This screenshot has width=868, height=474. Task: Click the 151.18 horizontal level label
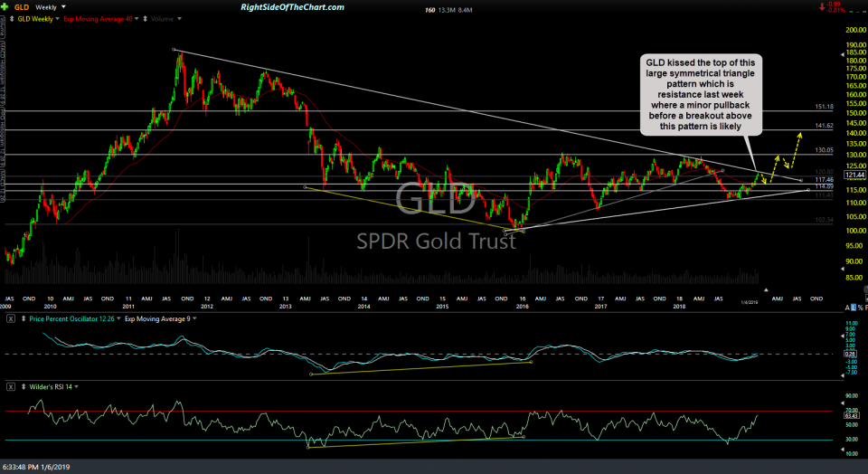point(824,107)
